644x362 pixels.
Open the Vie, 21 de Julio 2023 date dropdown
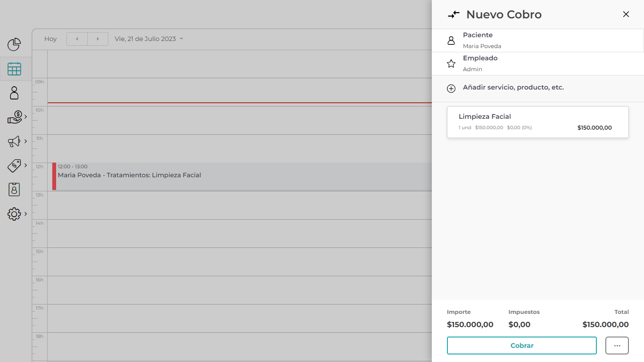(x=149, y=39)
